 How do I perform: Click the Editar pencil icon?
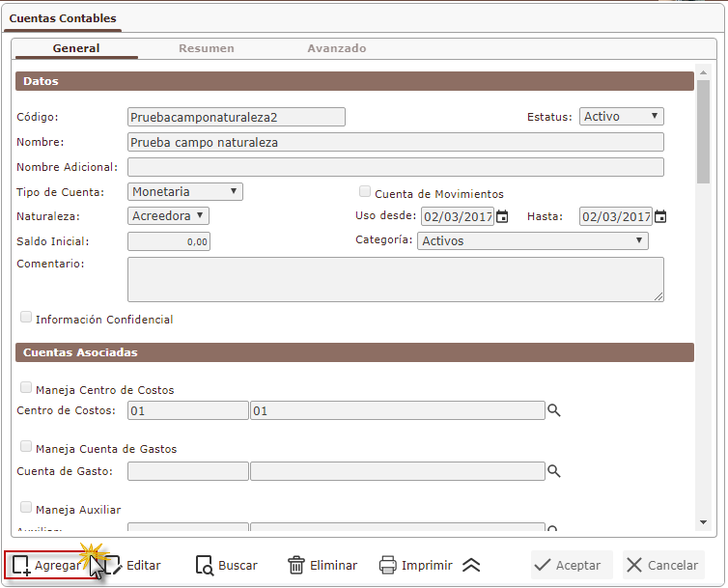pos(112,565)
